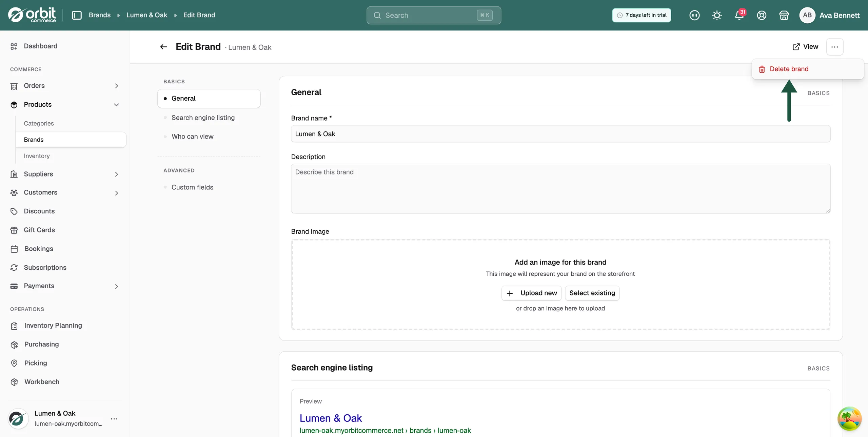Screen dimensions: 868x437
Task: Open Categories under Products
Action: (39, 123)
